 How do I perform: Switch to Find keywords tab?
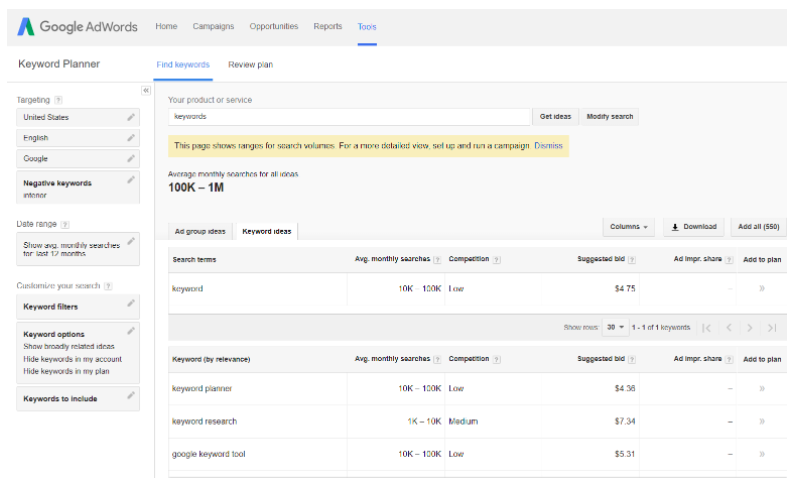pos(183,65)
